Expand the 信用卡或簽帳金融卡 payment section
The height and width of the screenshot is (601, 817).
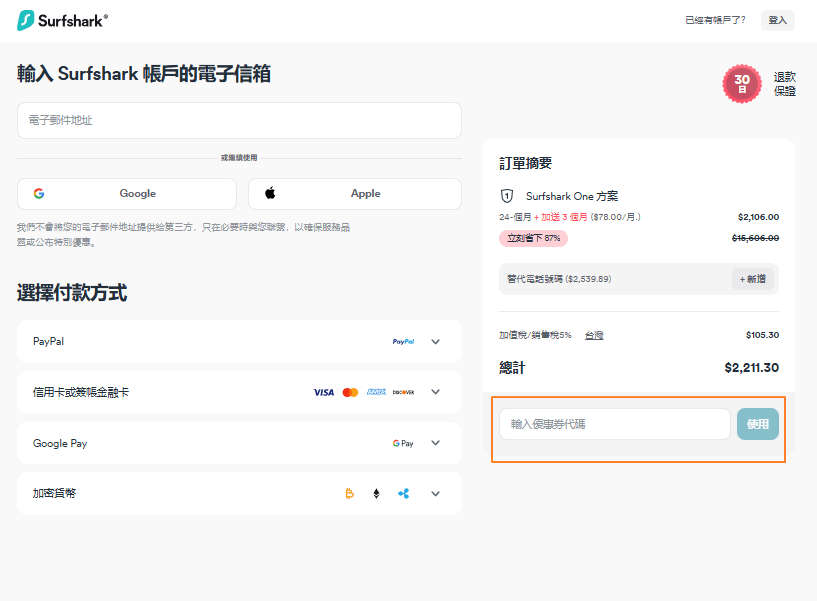pyautogui.click(x=435, y=392)
